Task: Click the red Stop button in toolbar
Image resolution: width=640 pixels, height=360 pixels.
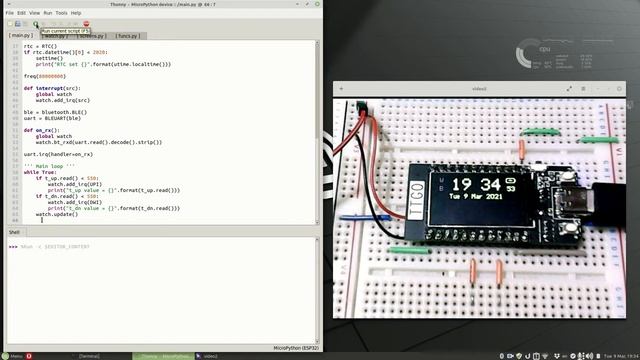Action: (86, 24)
